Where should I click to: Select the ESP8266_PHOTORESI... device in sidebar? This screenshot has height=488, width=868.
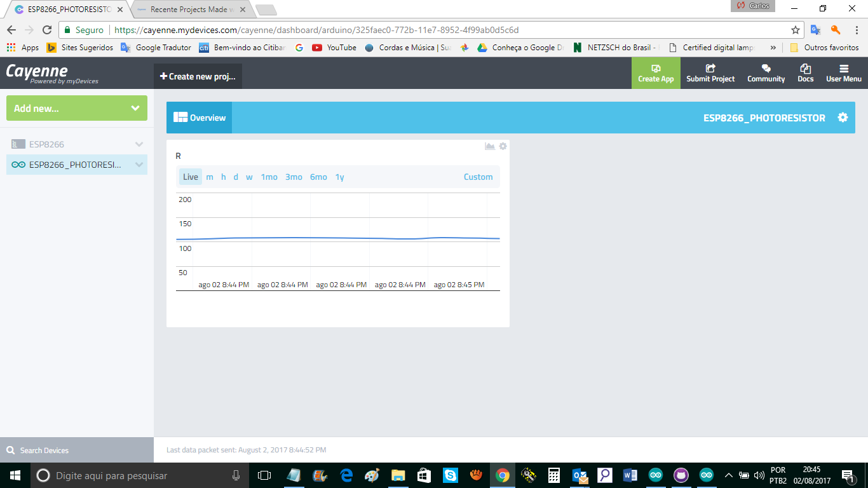point(77,165)
